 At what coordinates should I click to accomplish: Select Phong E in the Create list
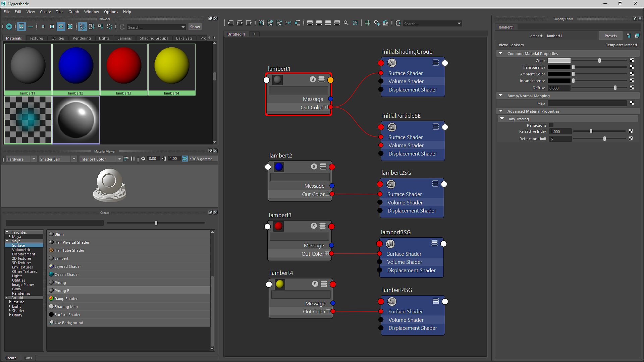pos(62,291)
